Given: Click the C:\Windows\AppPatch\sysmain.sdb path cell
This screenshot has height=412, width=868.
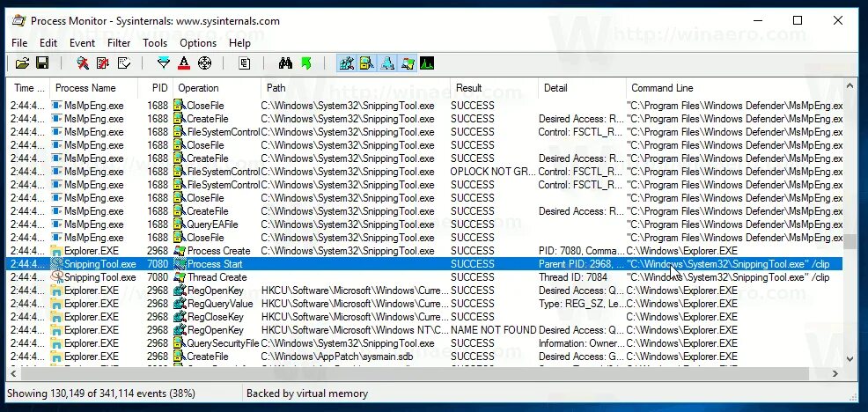Looking at the screenshot, I should coord(356,357).
